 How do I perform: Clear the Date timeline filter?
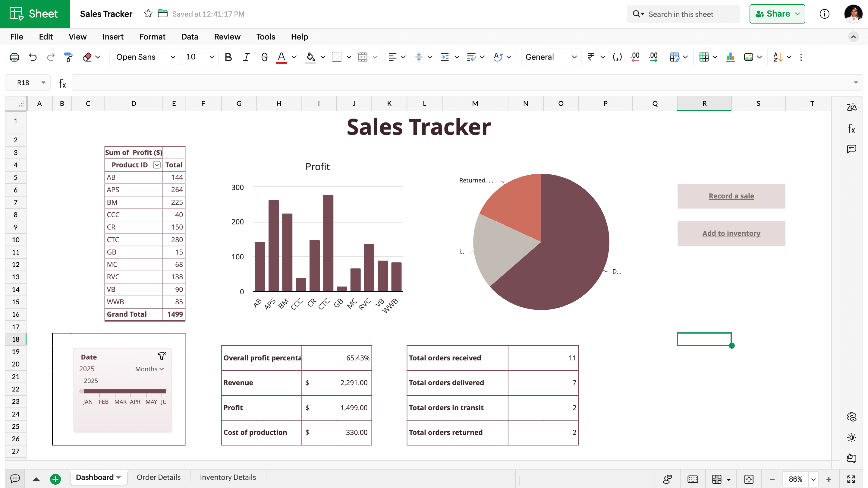pyautogui.click(x=162, y=356)
